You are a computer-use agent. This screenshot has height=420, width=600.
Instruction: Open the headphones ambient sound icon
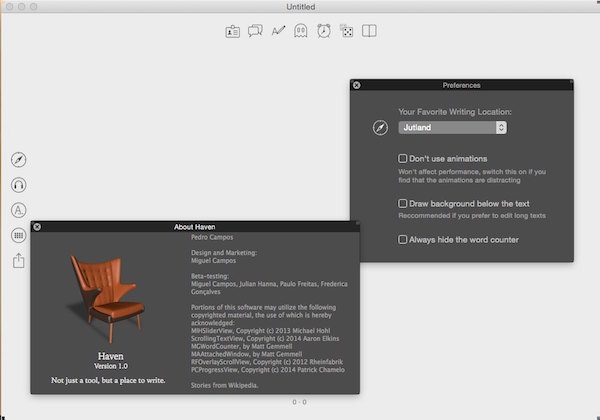point(18,185)
